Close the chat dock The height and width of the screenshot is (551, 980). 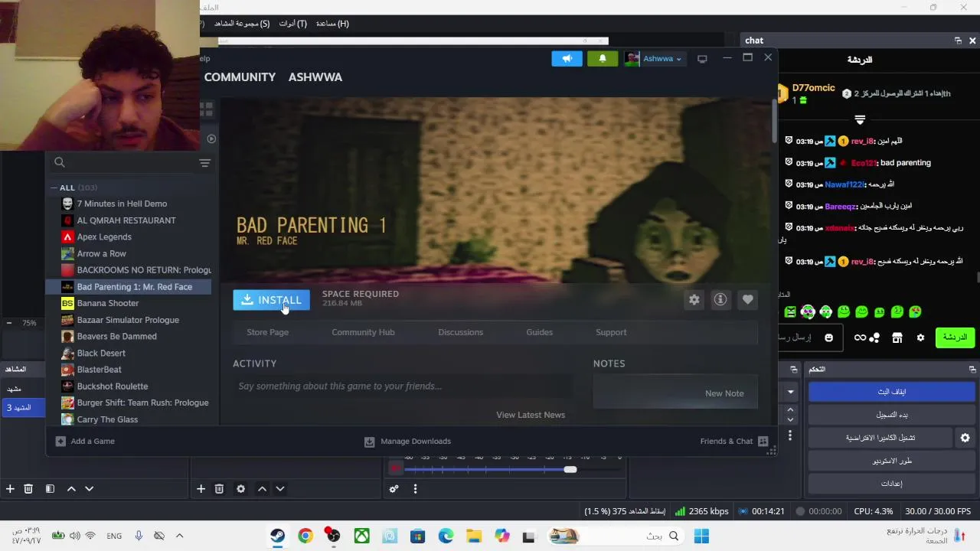972,41
